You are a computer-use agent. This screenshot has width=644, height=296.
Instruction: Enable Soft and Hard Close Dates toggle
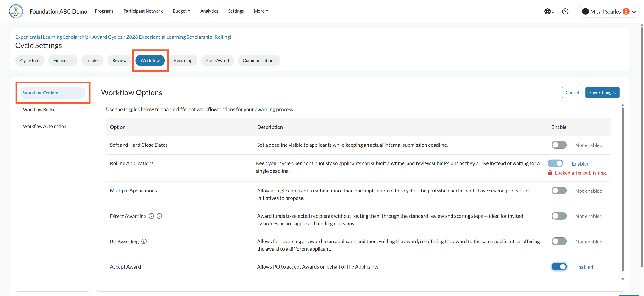click(559, 145)
